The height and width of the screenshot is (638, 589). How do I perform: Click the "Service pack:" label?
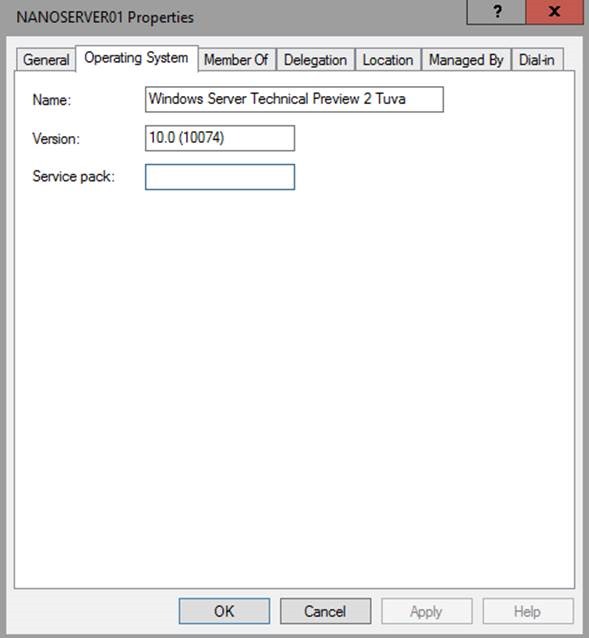pos(74,177)
